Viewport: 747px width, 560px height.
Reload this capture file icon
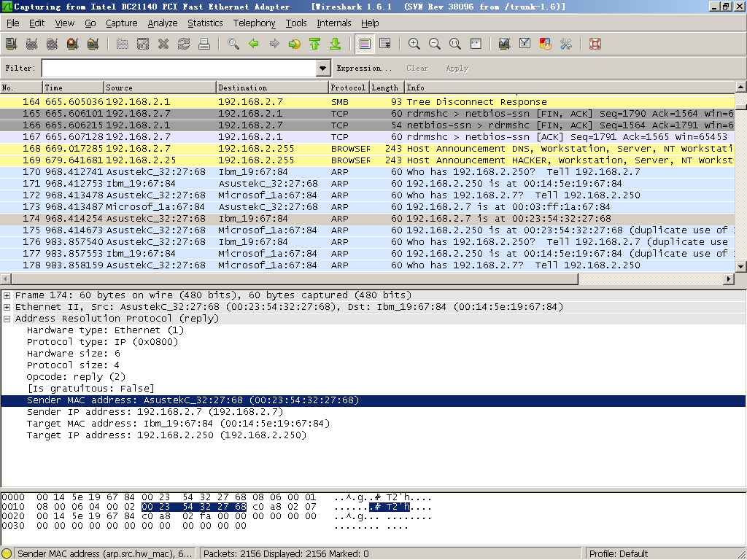(x=184, y=44)
